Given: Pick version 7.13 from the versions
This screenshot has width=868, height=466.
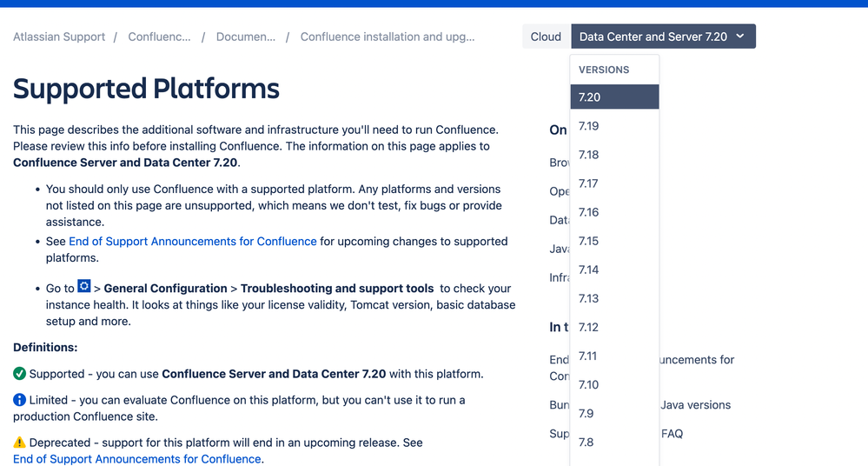Looking at the screenshot, I should pyautogui.click(x=614, y=299).
